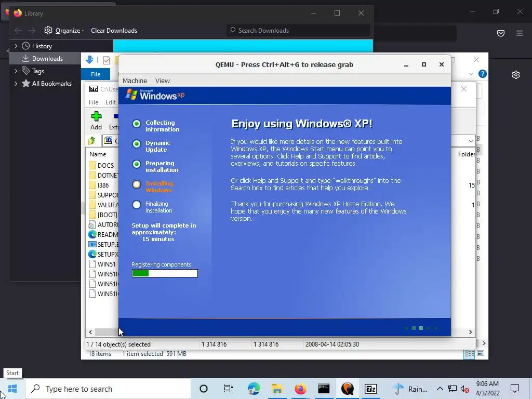
Task: Click the Firefox settings gear icon
Action: pyautogui.click(x=516, y=75)
